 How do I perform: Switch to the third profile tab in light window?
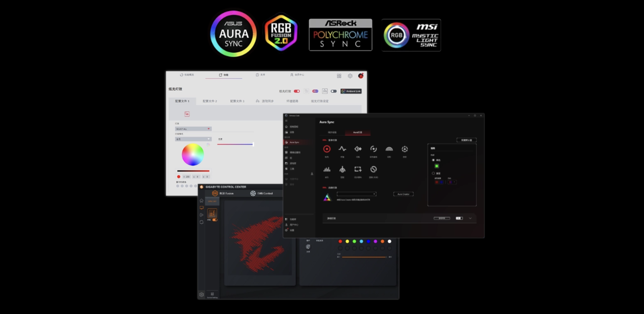237,101
